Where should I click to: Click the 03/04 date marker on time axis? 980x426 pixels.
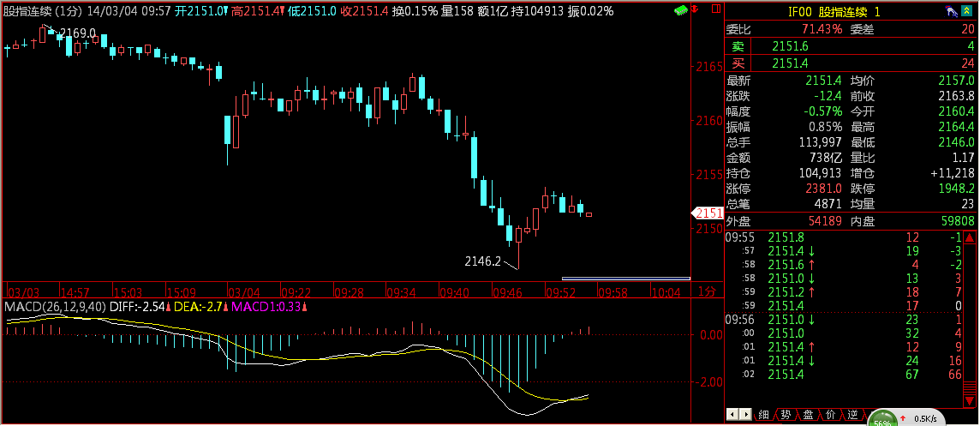(243, 292)
